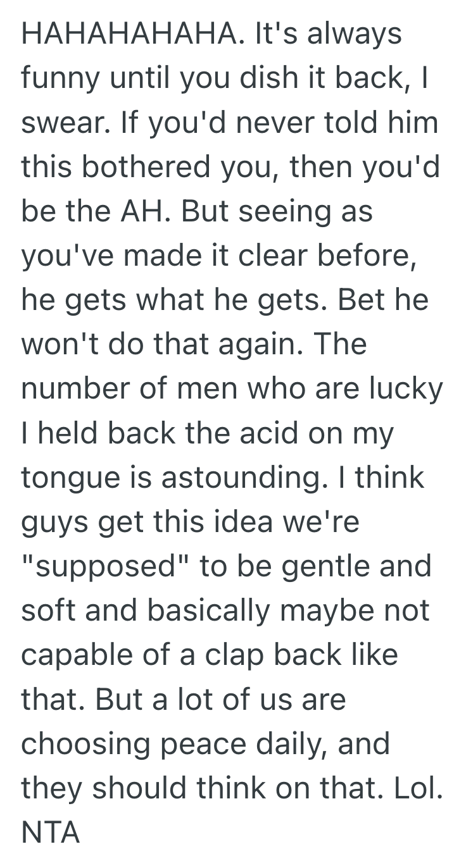The image size is (466, 868).
Task: Click the "NTA" verdict at the bottom
Action: click(x=51, y=831)
